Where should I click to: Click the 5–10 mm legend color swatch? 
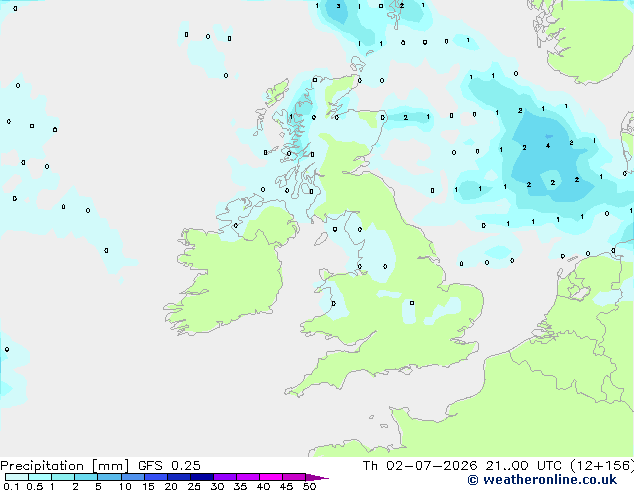109,477
